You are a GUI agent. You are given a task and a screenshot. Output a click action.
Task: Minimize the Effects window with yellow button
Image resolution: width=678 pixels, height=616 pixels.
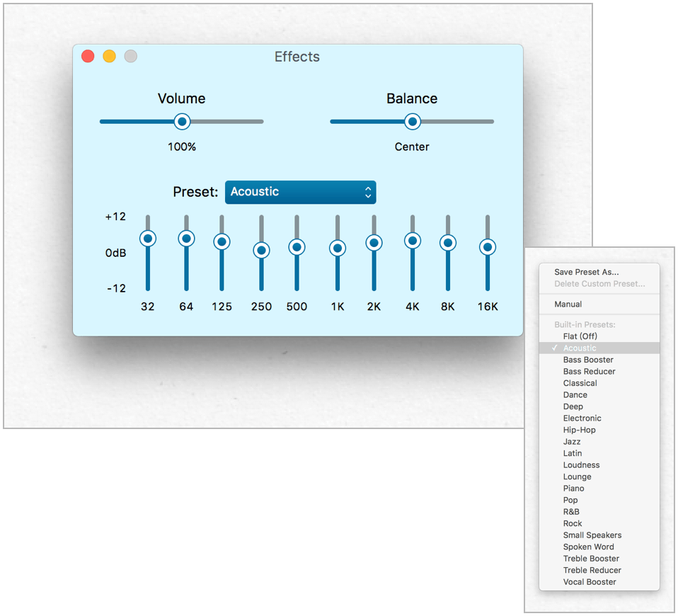coord(110,56)
